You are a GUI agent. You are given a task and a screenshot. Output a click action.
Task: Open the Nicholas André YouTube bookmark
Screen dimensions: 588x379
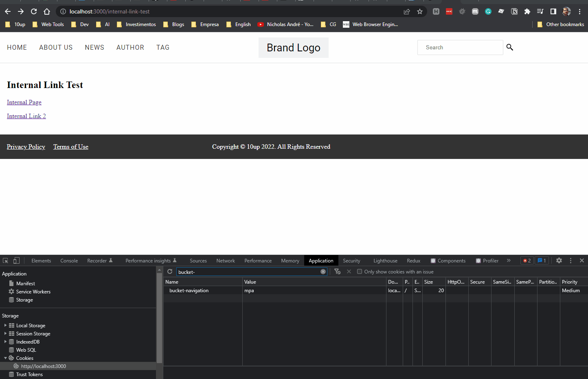pyautogui.click(x=285, y=24)
